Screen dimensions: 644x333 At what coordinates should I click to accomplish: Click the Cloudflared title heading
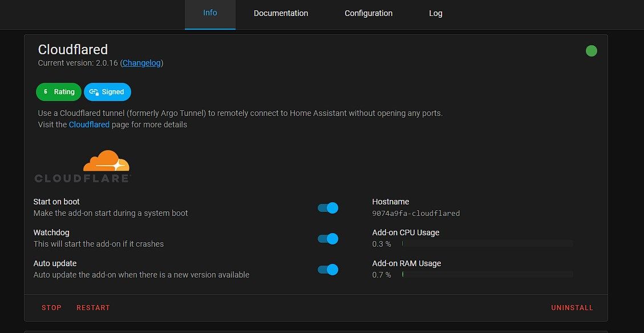coord(72,50)
